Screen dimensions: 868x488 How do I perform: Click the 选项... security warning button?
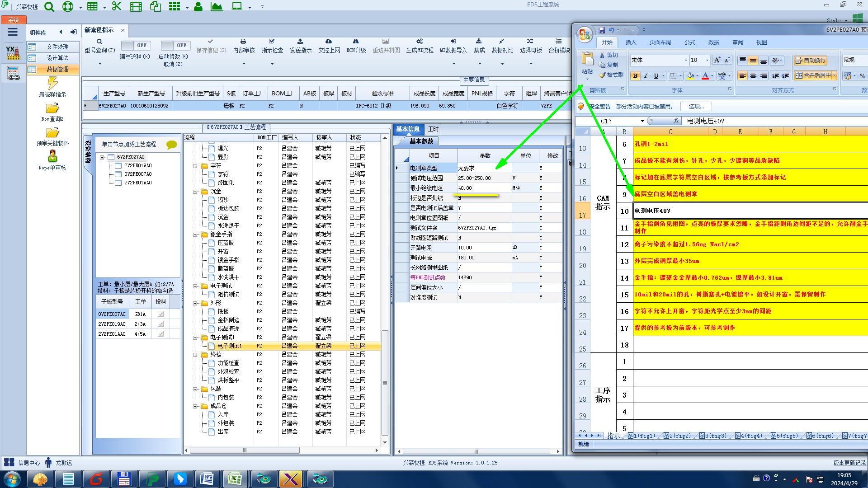click(x=696, y=107)
